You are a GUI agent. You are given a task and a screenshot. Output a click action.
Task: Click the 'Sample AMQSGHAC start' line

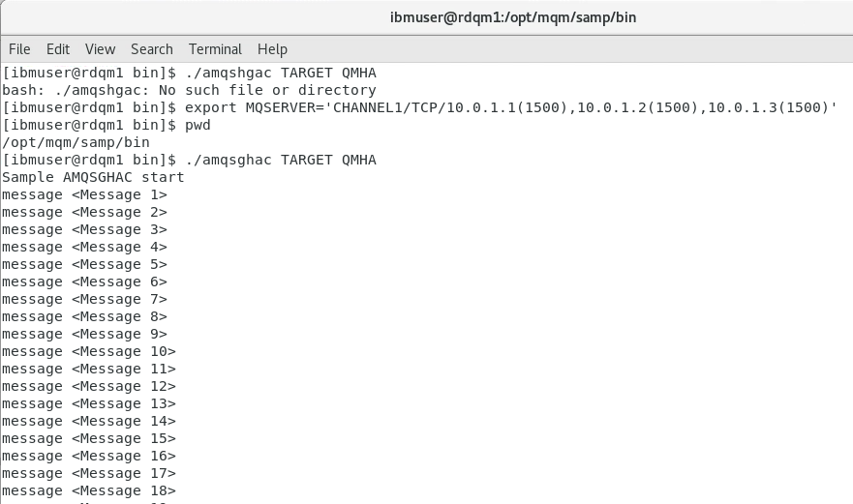point(94,177)
